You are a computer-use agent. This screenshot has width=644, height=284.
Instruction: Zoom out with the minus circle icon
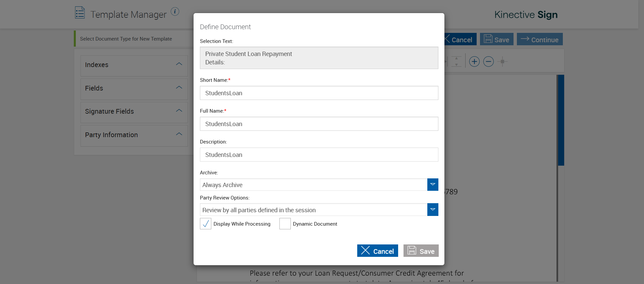(488, 62)
